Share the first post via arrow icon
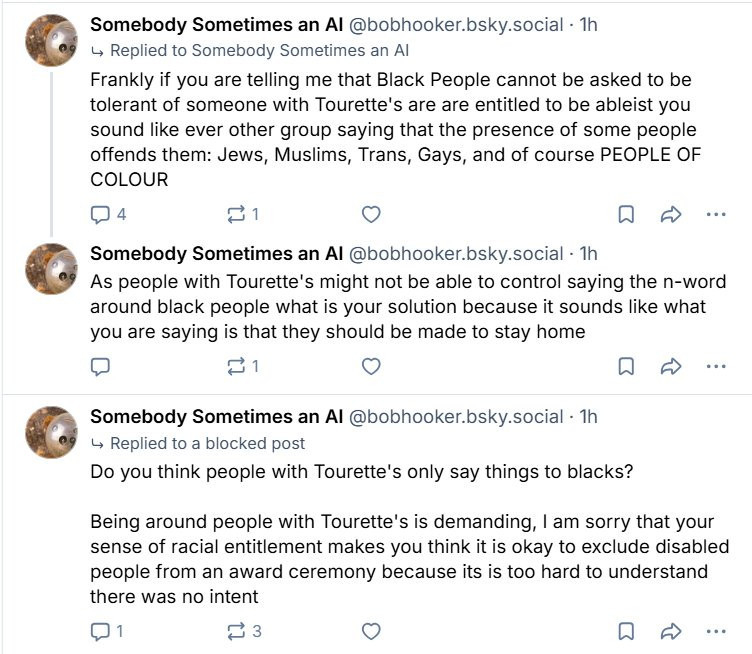Viewport: 752px width, 654px height. (x=670, y=214)
